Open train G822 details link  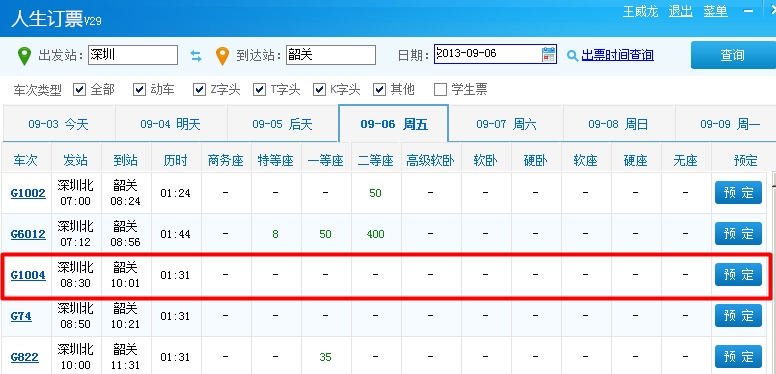(x=25, y=357)
